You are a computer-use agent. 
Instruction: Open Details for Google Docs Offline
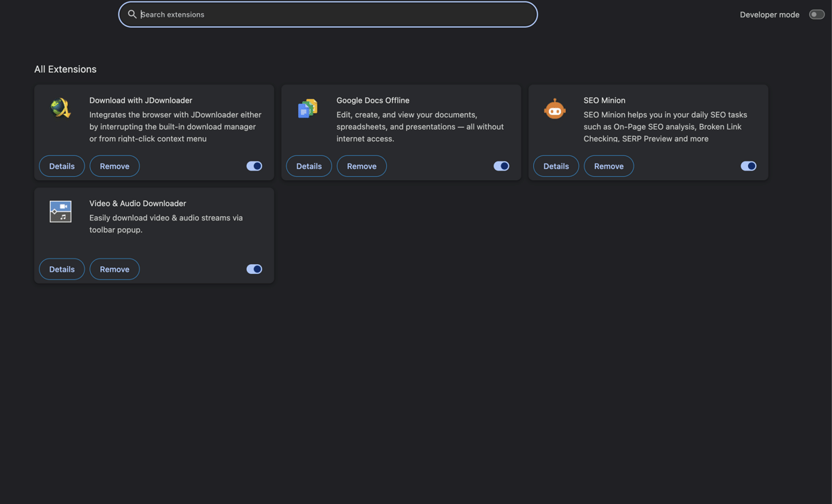pyautogui.click(x=309, y=166)
